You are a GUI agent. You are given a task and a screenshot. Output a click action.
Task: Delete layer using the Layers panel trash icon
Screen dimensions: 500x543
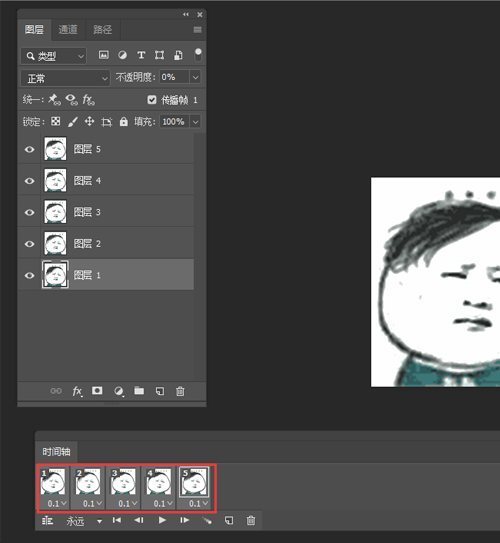point(180,391)
